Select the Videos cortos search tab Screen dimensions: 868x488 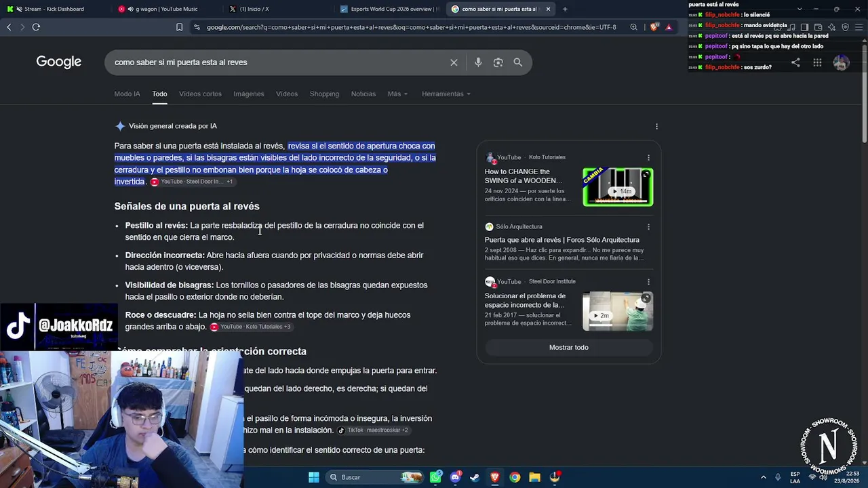pyautogui.click(x=200, y=94)
